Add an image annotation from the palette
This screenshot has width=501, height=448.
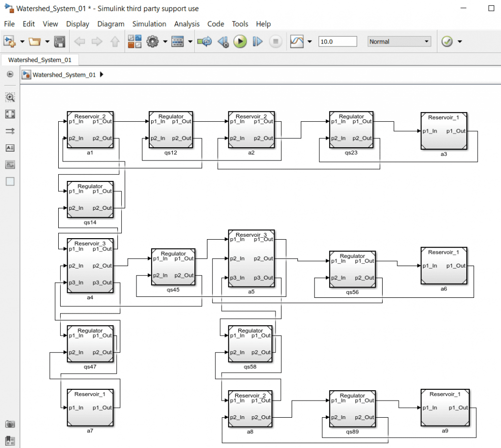[x=10, y=165]
